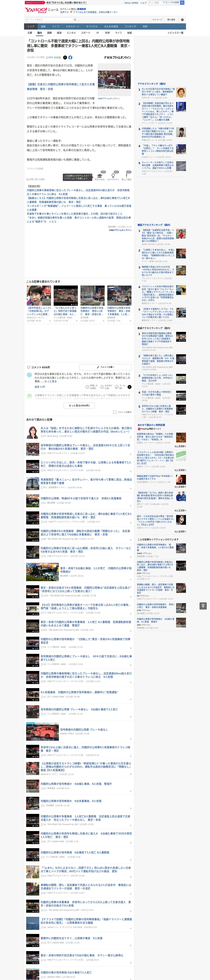Click わかりやすい light bulb reaction
This screenshot has width=210, height=980.
tap(113, 176)
